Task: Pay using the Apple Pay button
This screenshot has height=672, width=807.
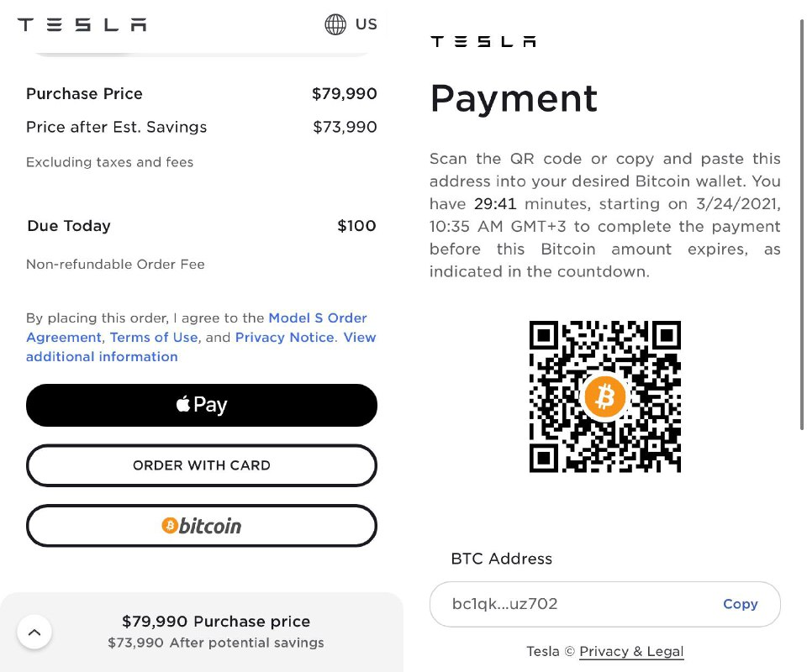Action: (202, 405)
